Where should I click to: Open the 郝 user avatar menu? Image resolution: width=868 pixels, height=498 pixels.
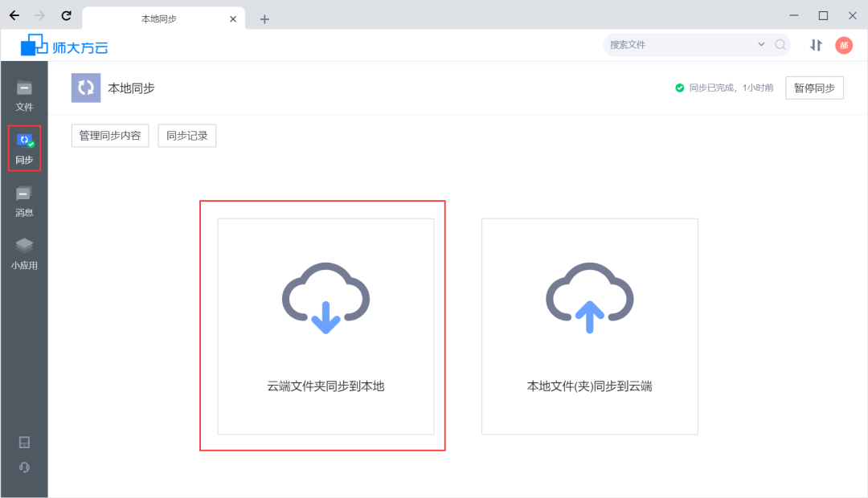click(x=844, y=45)
